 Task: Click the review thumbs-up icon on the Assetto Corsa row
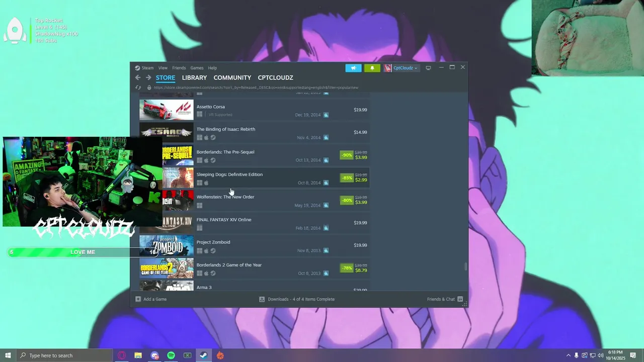click(326, 115)
